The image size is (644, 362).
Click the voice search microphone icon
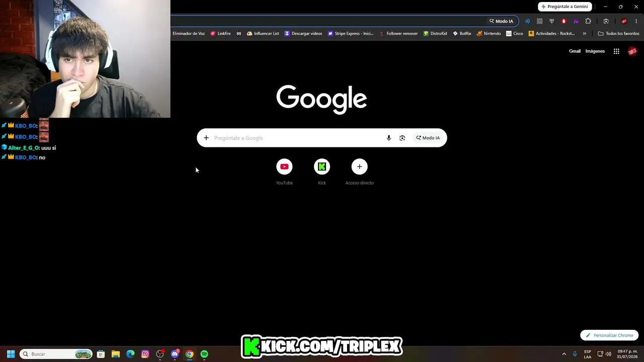point(388,138)
